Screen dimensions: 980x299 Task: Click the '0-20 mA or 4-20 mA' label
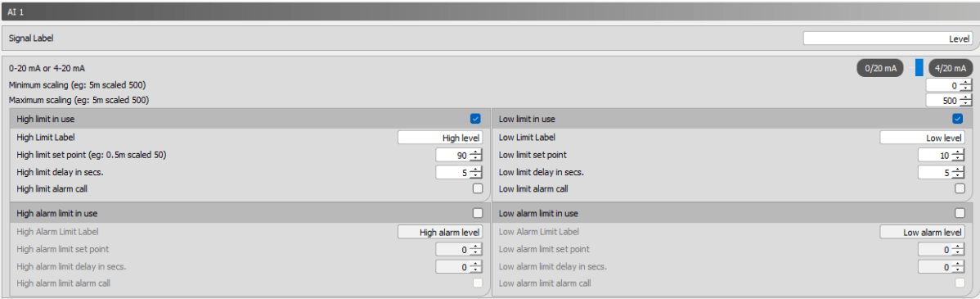[x=47, y=68]
